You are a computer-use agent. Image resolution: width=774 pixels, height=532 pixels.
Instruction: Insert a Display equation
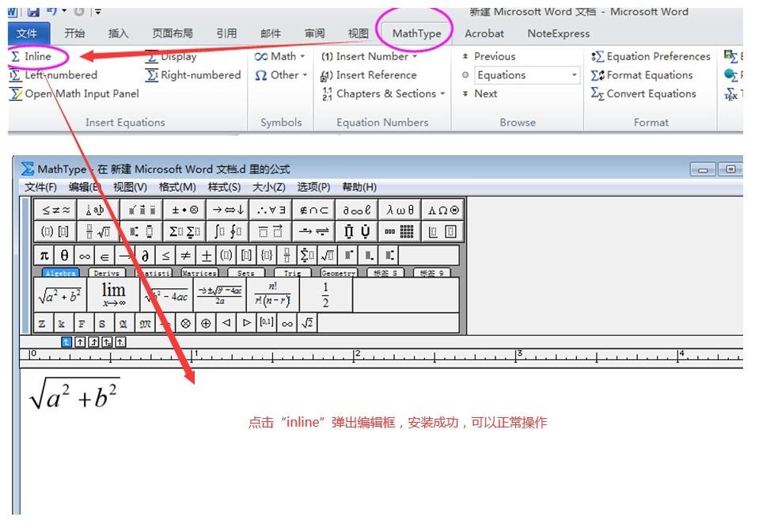[x=171, y=56]
